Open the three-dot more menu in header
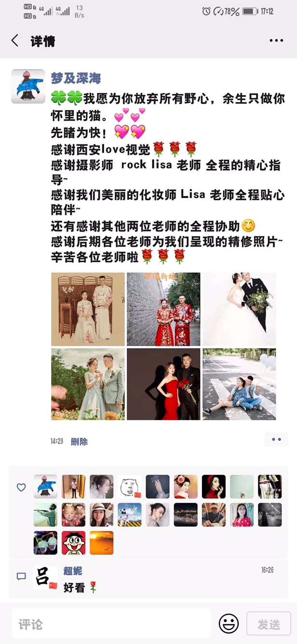Image resolution: width=297 pixels, height=644 pixels. [x=276, y=41]
